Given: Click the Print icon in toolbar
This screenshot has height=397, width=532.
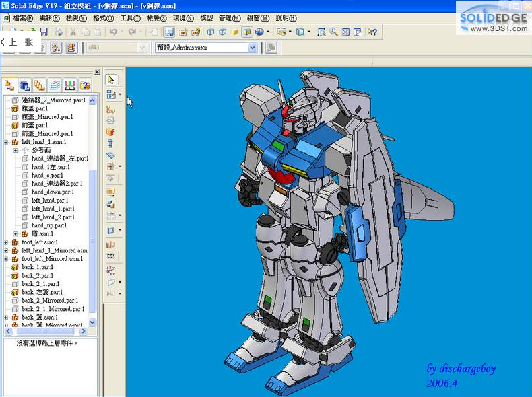Looking at the screenshot, I should pos(59,32).
